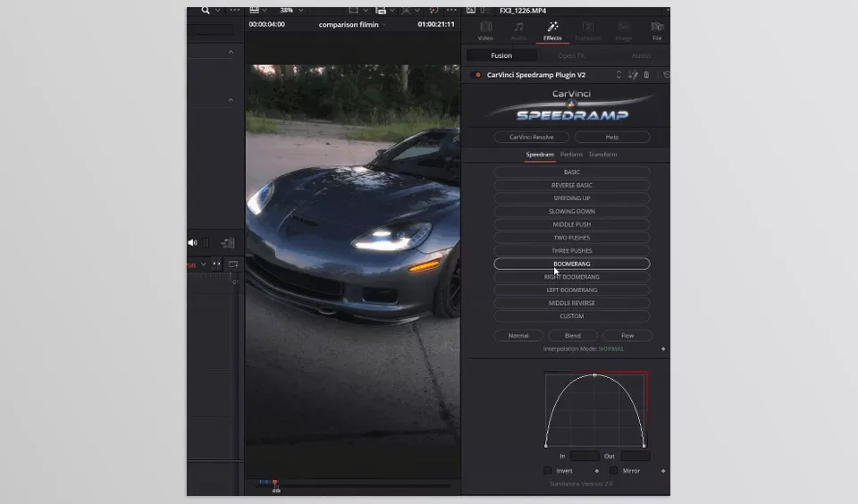
Task: Reset the plugin with the reset icon
Action: [x=666, y=74]
